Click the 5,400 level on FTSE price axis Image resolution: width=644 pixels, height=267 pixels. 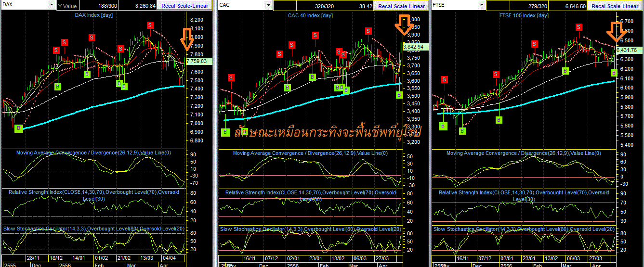pyautogui.click(x=628, y=145)
